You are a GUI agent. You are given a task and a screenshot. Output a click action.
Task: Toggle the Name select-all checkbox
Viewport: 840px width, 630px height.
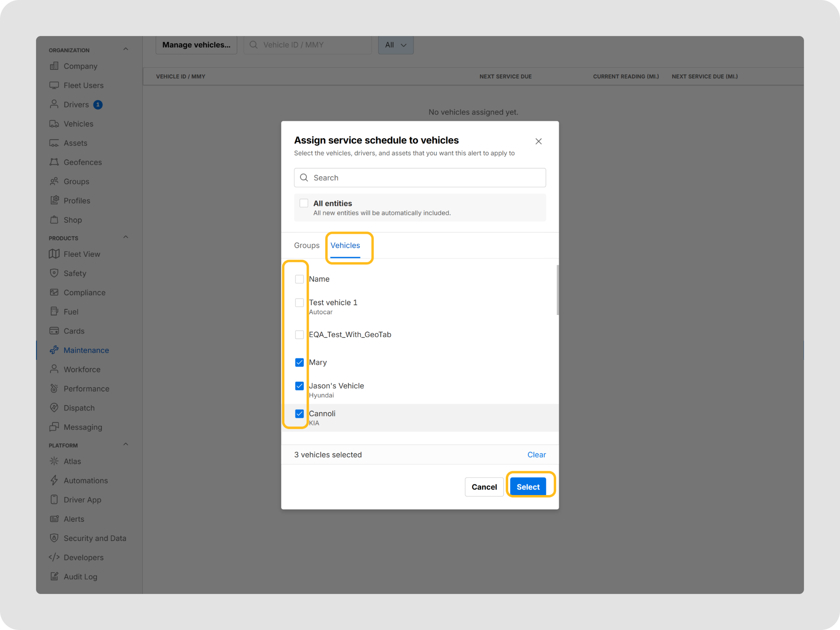click(x=299, y=279)
